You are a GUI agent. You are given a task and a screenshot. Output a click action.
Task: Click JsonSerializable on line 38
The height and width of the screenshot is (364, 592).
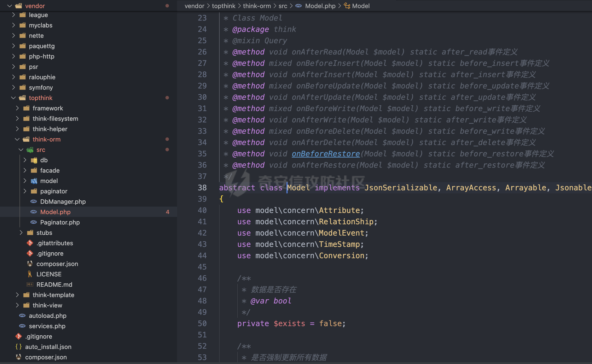[x=401, y=188]
